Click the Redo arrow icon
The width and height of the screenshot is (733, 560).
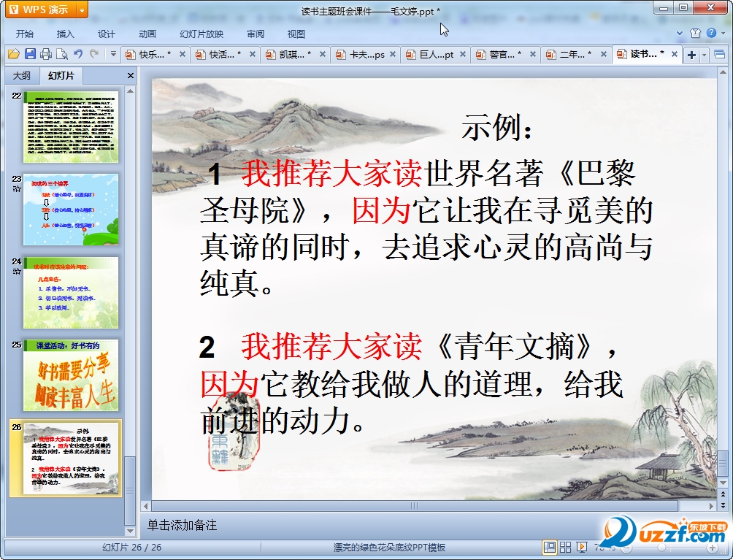(x=94, y=54)
